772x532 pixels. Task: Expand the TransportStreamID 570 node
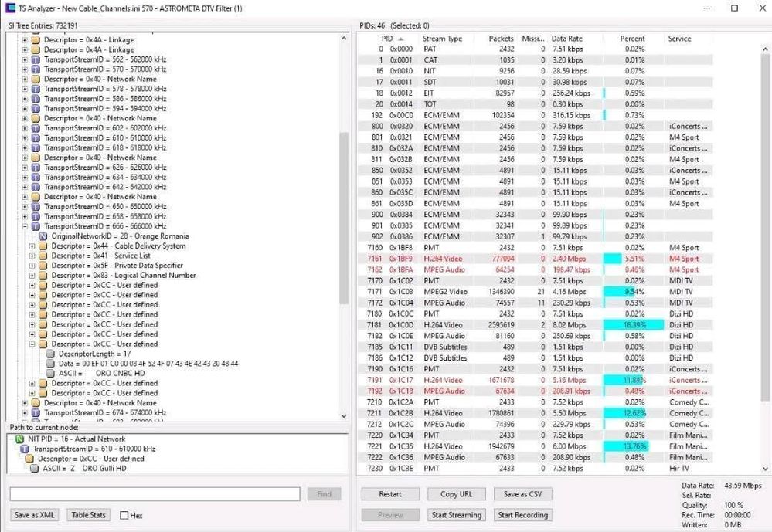(x=25, y=69)
